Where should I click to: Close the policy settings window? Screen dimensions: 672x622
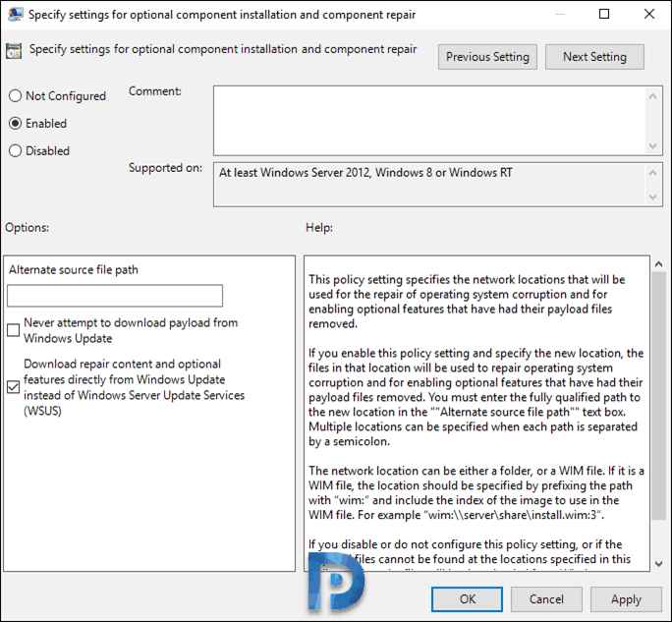648,14
